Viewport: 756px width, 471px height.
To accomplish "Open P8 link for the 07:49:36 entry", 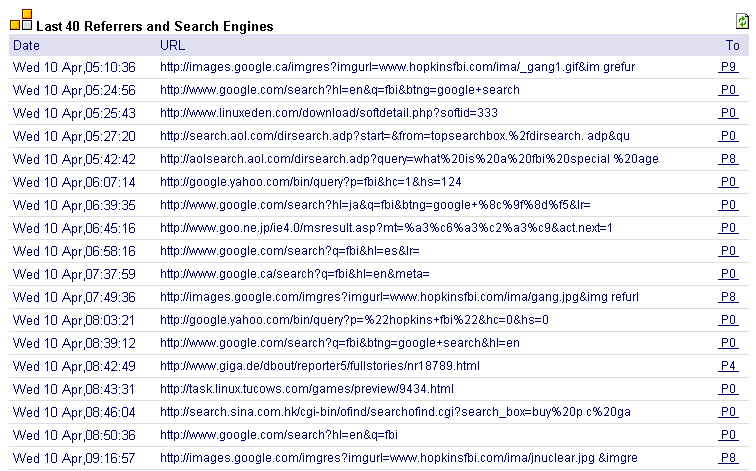I will coord(728,297).
